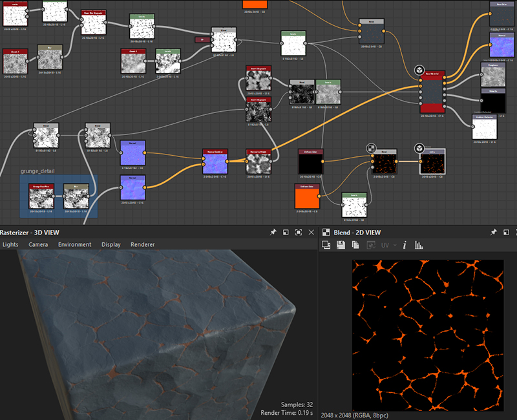Float the 3D VIEW panel with undock icon
Image resolution: width=517 pixels, height=420 pixels.
pyautogui.click(x=286, y=232)
